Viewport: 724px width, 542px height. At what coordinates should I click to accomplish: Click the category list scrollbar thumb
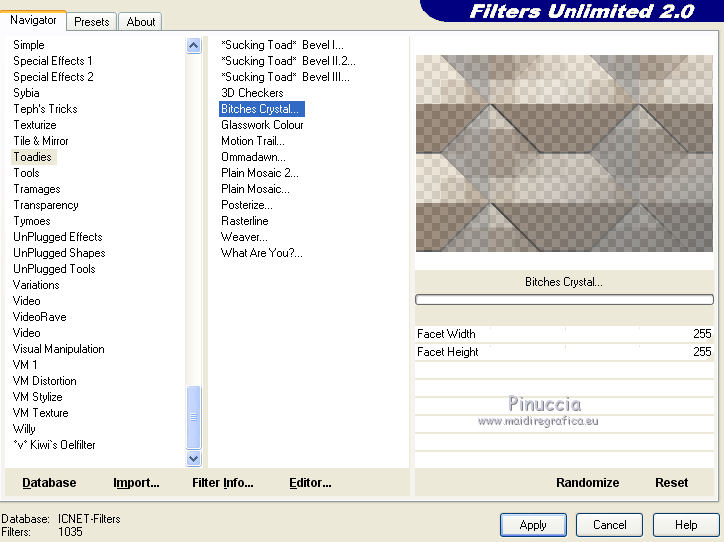(x=193, y=417)
